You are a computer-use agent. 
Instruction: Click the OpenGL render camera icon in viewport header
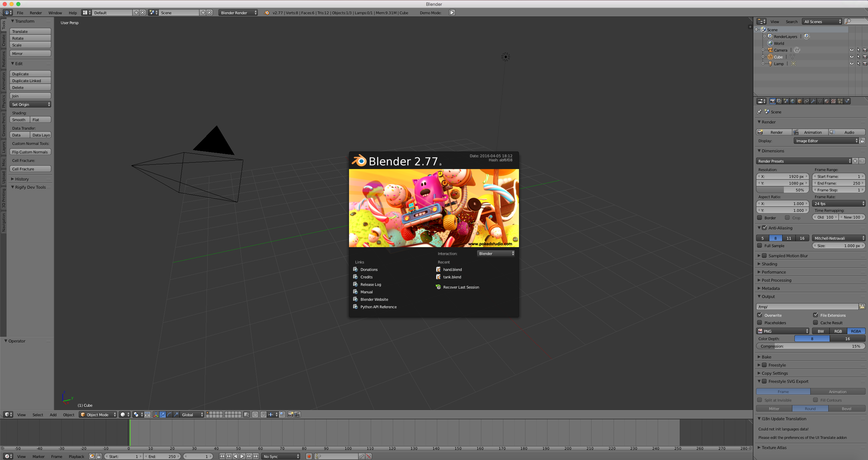(x=290, y=415)
